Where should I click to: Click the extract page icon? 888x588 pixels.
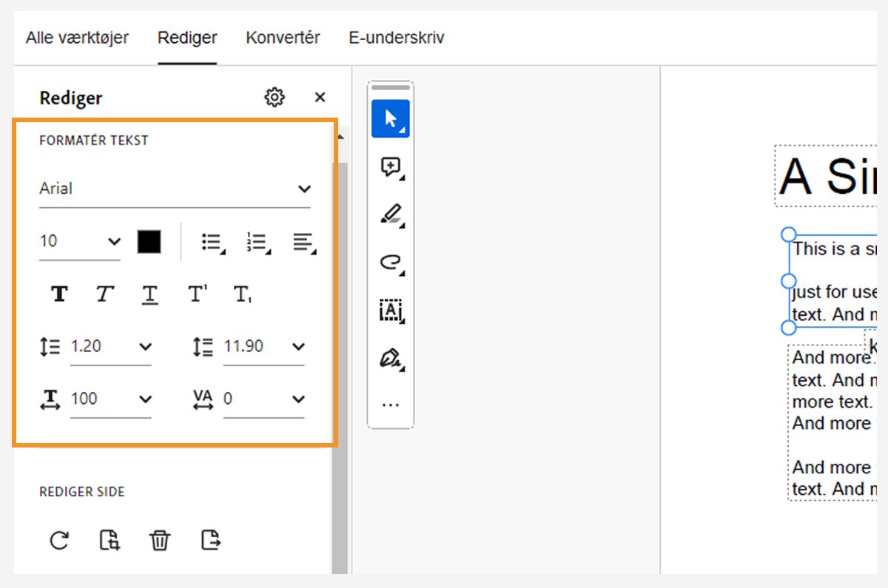211,541
